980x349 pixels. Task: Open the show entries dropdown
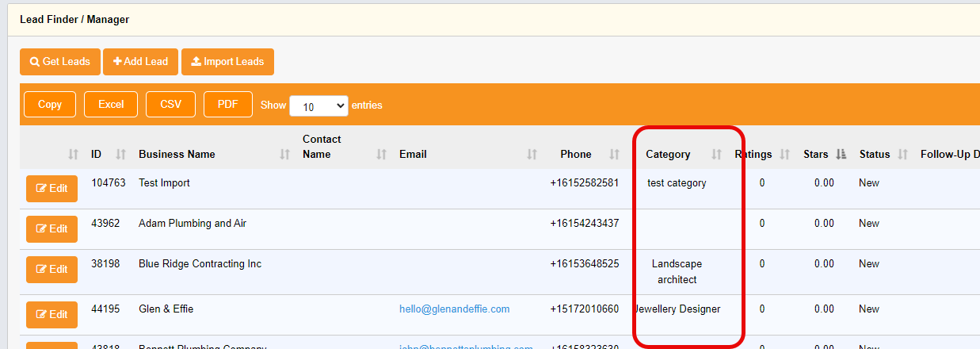[x=318, y=105]
